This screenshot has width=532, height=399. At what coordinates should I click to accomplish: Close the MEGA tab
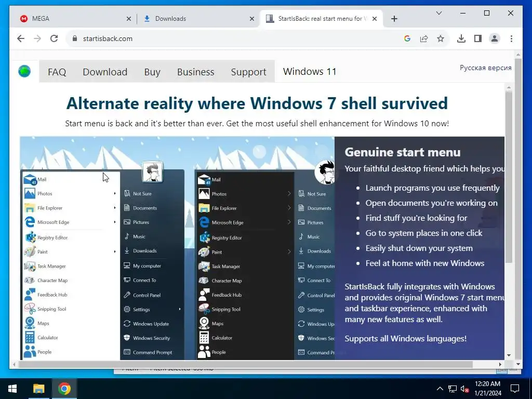(129, 19)
